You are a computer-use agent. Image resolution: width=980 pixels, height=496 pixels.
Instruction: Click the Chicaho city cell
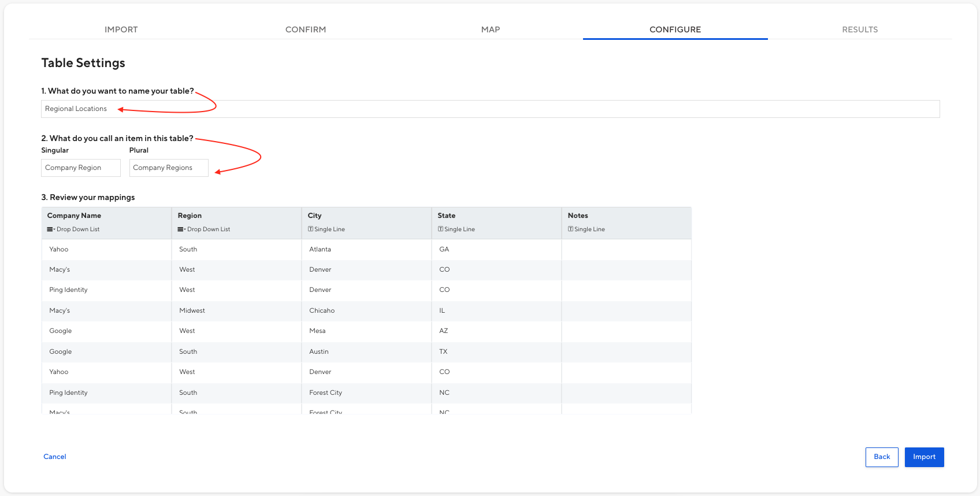click(x=322, y=310)
